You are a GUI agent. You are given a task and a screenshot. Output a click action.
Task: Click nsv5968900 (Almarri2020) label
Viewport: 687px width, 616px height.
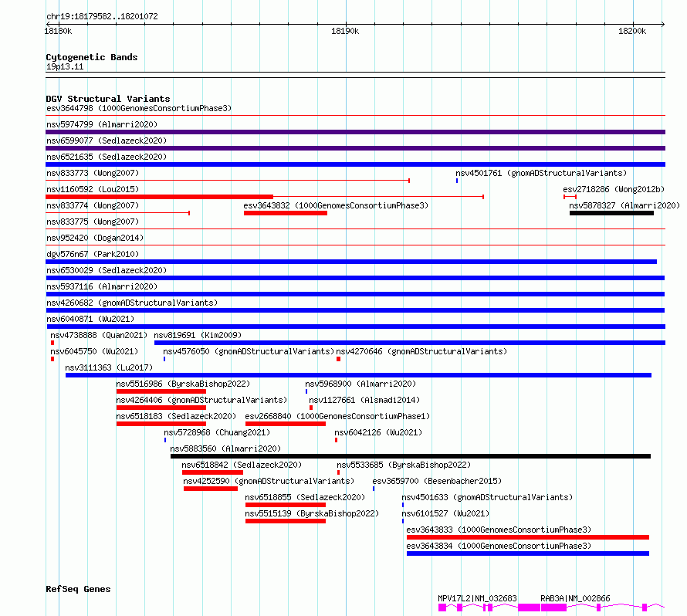click(360, 384)
